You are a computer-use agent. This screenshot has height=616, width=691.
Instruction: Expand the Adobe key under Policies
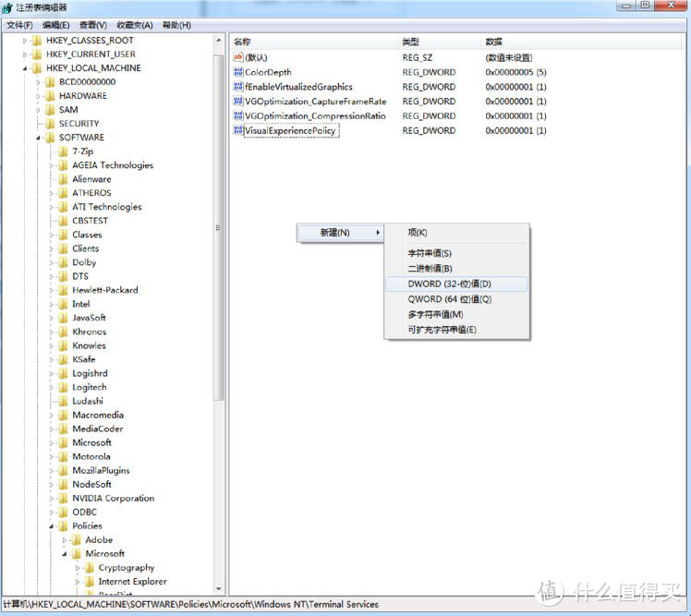tap(65, 540)
